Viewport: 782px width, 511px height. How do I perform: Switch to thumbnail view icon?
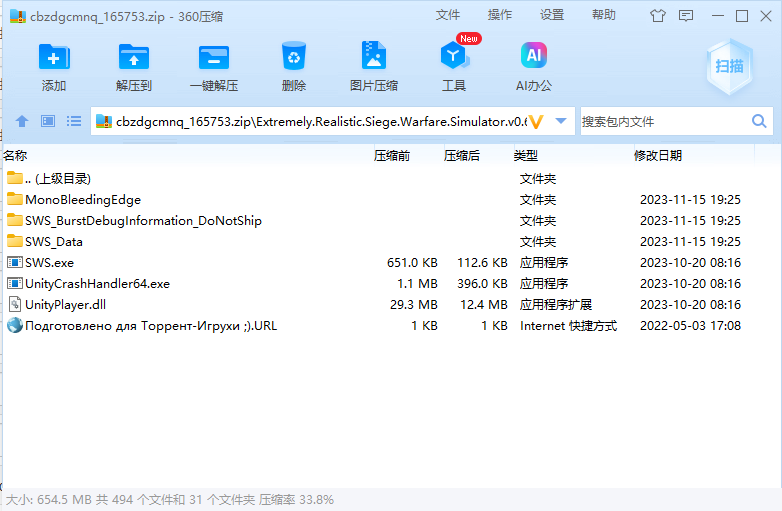(48, 121)
